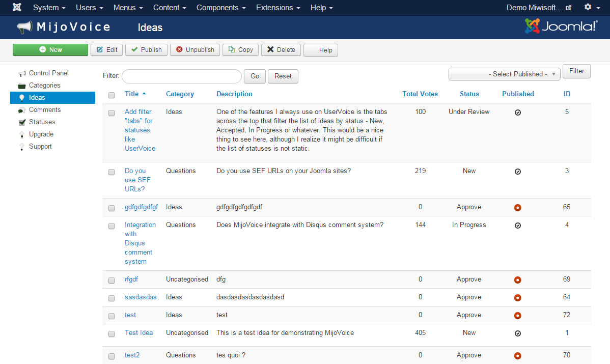Open the Select Published dropdown

click(x=504, y=74)
